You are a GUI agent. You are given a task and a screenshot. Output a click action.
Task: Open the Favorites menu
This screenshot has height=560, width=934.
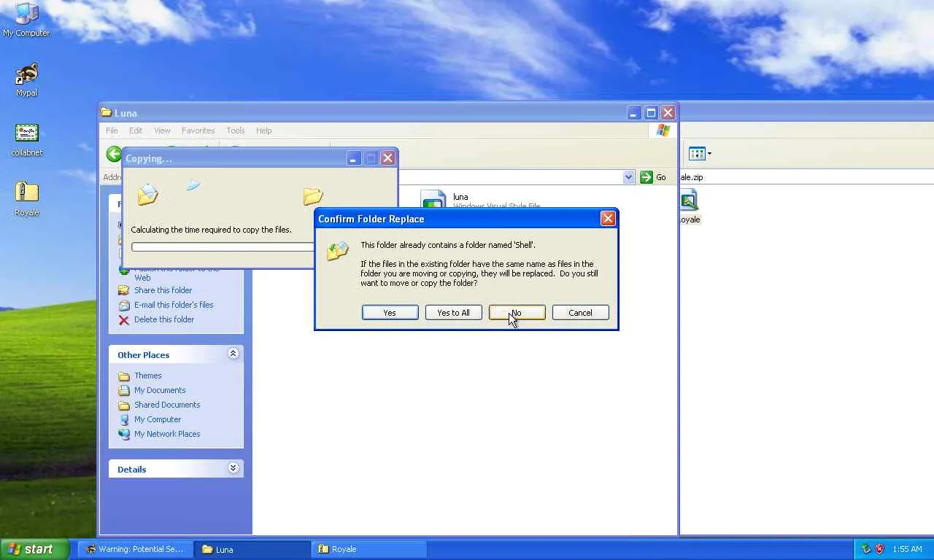[198, 131]
